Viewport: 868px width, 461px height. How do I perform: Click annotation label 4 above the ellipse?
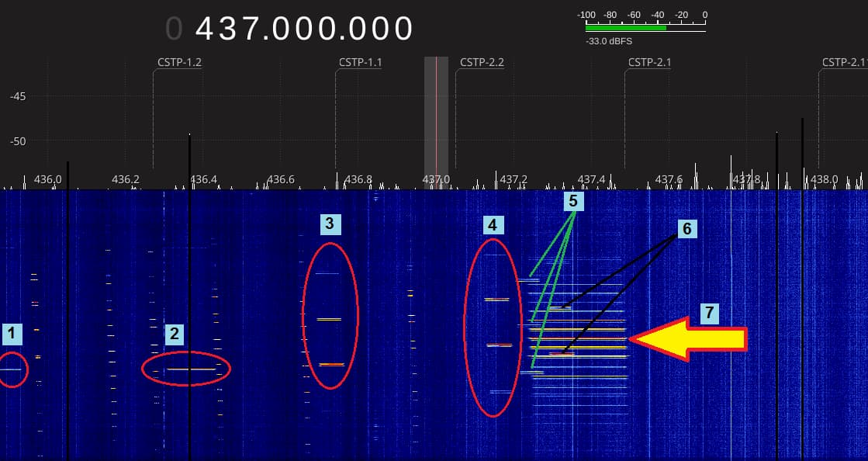pyautogui.click(x=493, y=225)
